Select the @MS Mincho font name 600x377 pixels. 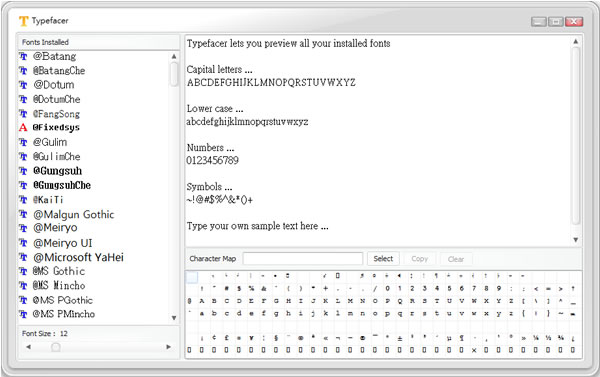point(59,286)
